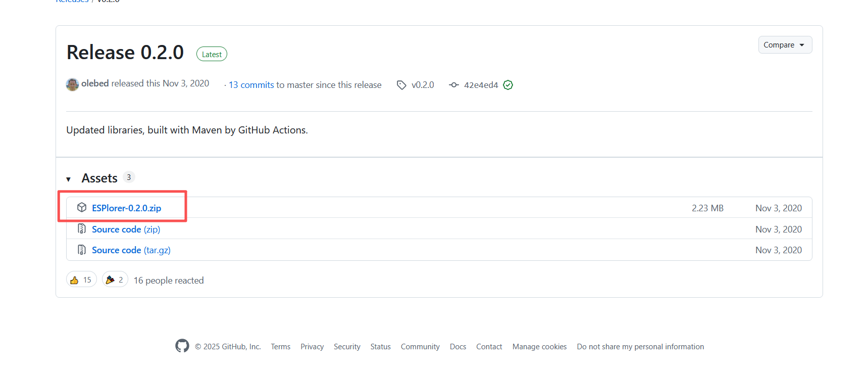The height and width of the screenshot is (371, 868).
Task: Click the zip file icon next to Source code (zip)
Action: [82, 229]
